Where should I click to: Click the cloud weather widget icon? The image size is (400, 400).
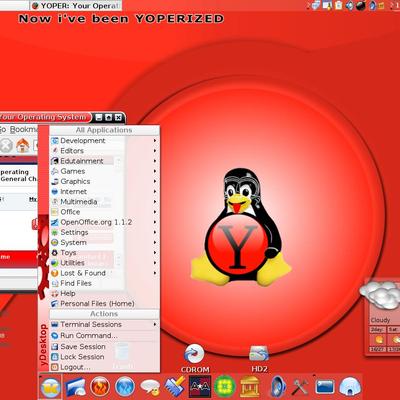380,295
